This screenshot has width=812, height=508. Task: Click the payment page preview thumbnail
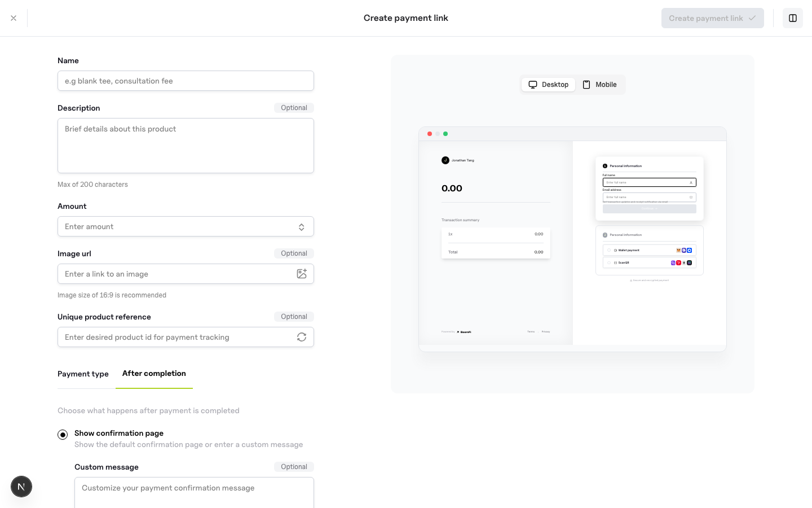coord(572,239)
